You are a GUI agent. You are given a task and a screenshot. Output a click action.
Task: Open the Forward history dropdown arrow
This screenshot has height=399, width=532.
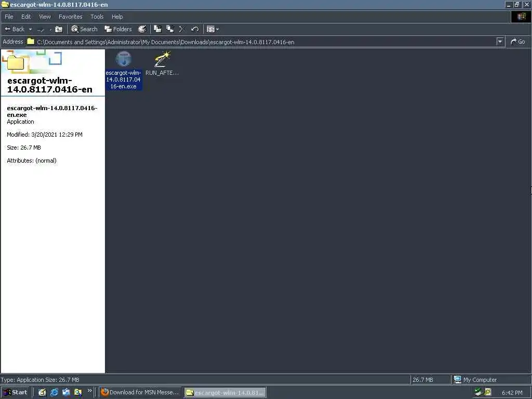pyautogui.click(x=50, y=30)
